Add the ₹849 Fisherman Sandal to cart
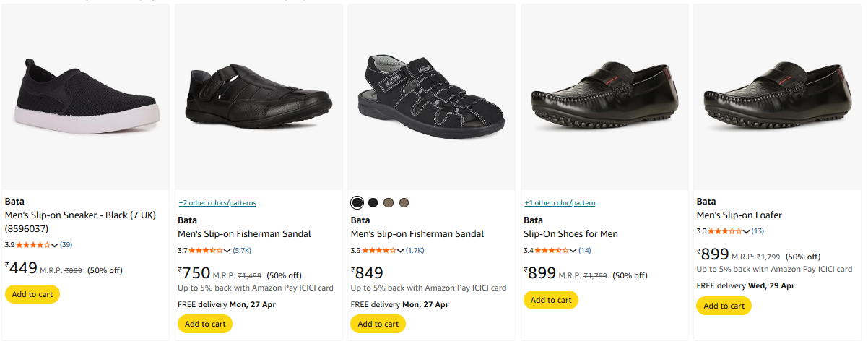 [378, 324]
